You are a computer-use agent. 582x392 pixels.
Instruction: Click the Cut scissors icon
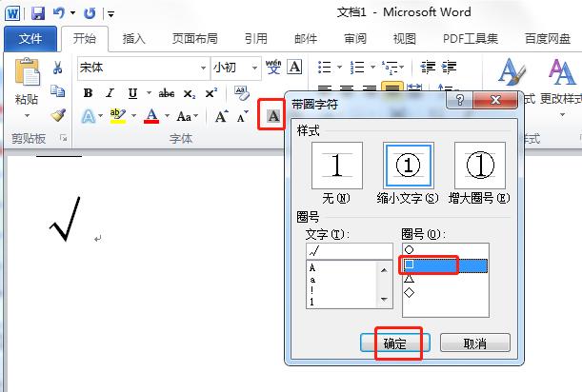58,69
